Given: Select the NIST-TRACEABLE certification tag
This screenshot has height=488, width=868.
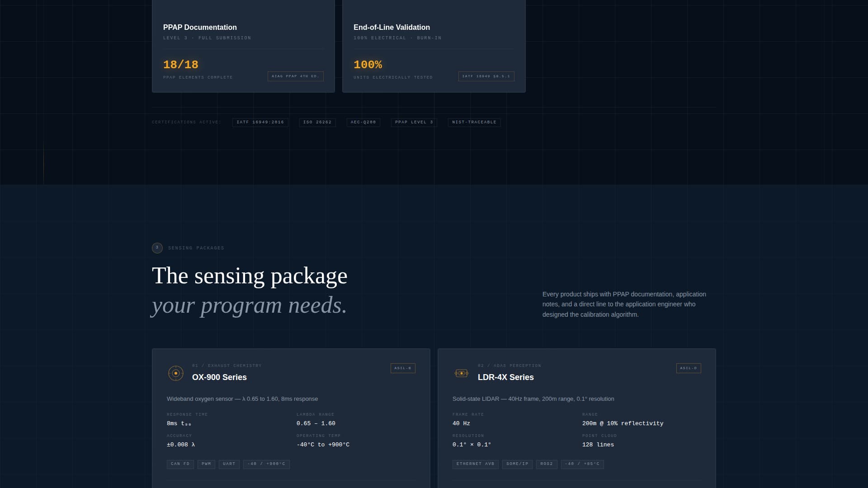Looking at the screenshot, I should 474,122.
